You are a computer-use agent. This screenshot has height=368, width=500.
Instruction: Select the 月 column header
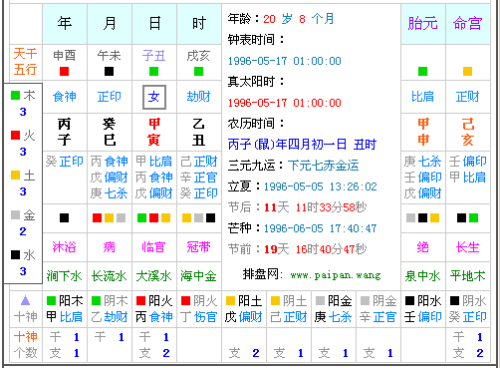coord(110,24)
